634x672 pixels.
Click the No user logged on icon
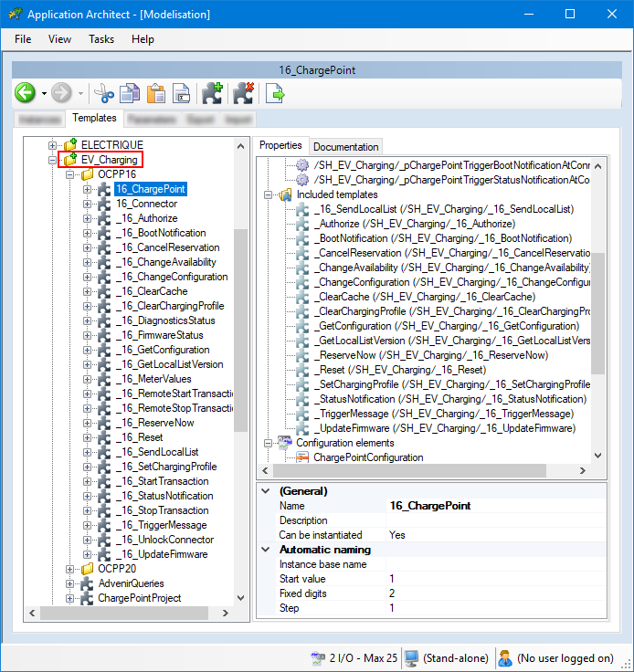(x=505, y=658)
